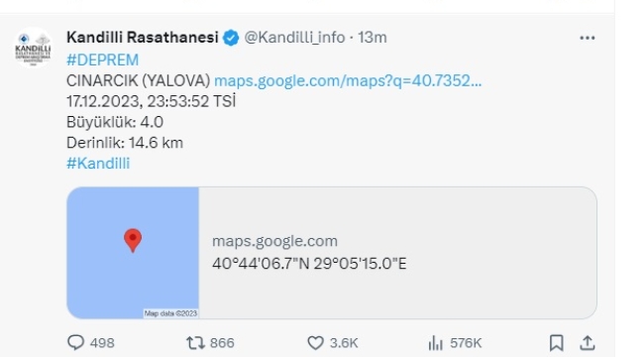
Task: Click the blue verified badge
Action: (231, 38)
